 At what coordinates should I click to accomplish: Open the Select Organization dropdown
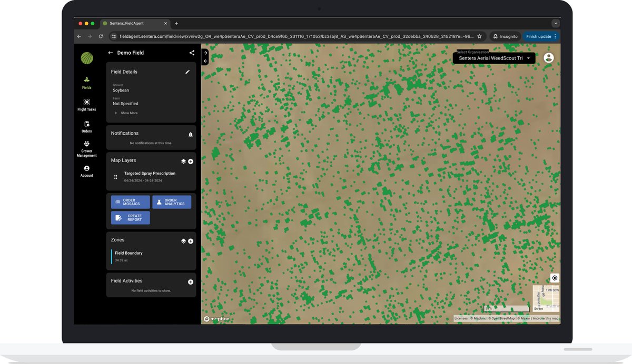494,58
